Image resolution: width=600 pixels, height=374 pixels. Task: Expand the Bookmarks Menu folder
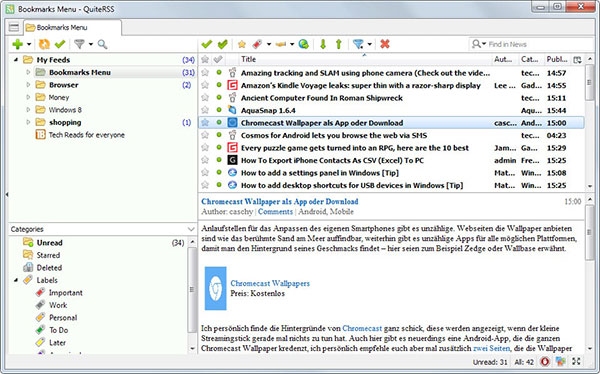[x=28, y=72]
